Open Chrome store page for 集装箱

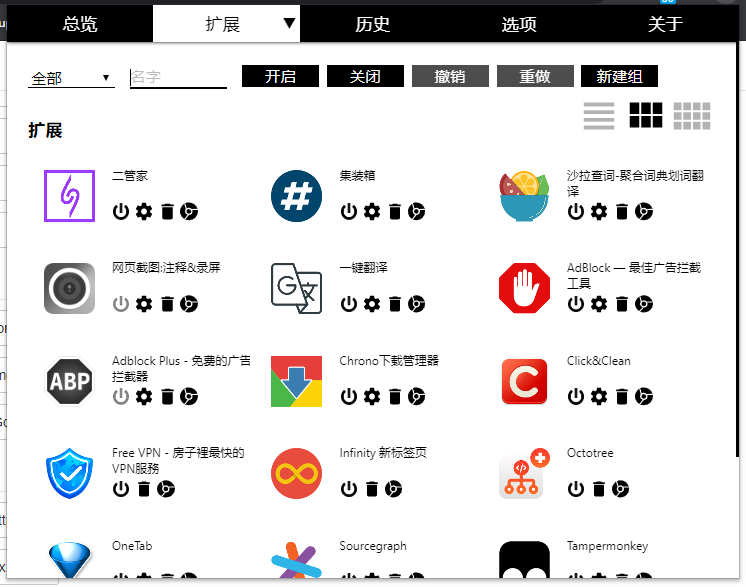[416, 211]
